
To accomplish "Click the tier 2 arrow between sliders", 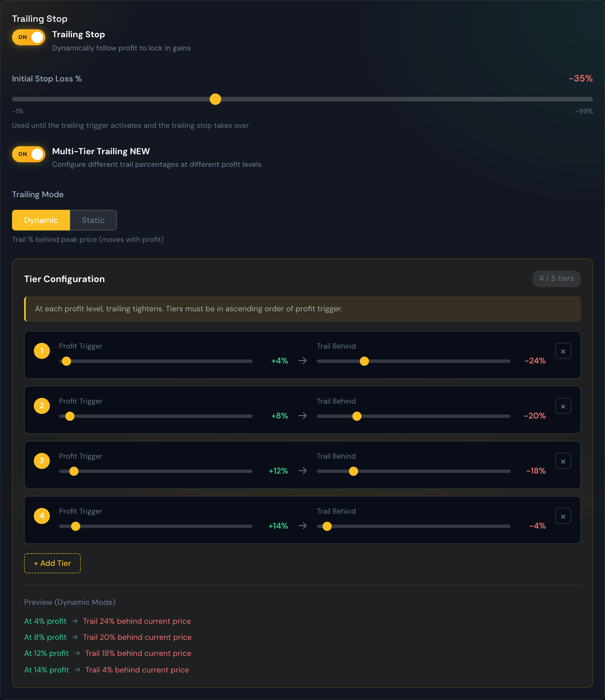I will click(302, 416).
